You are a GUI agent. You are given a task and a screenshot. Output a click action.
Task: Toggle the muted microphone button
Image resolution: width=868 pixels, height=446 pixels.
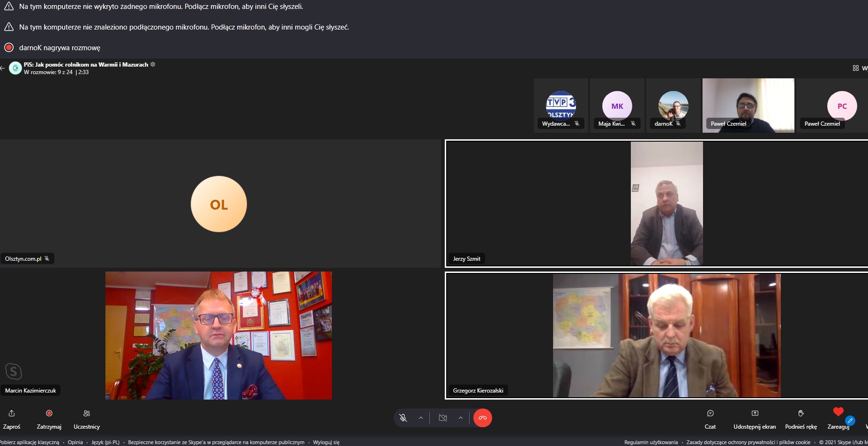coord(403,418)
